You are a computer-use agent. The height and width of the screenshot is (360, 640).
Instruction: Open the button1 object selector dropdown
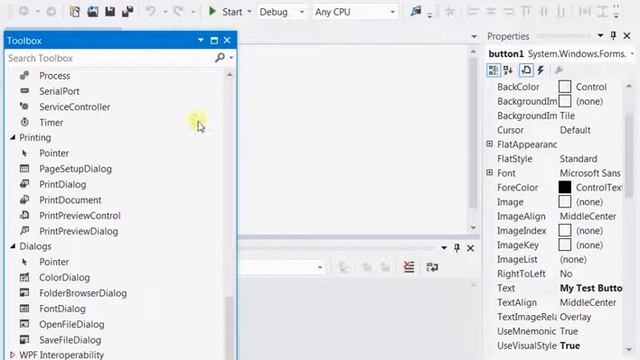click(x=632, y=54)
